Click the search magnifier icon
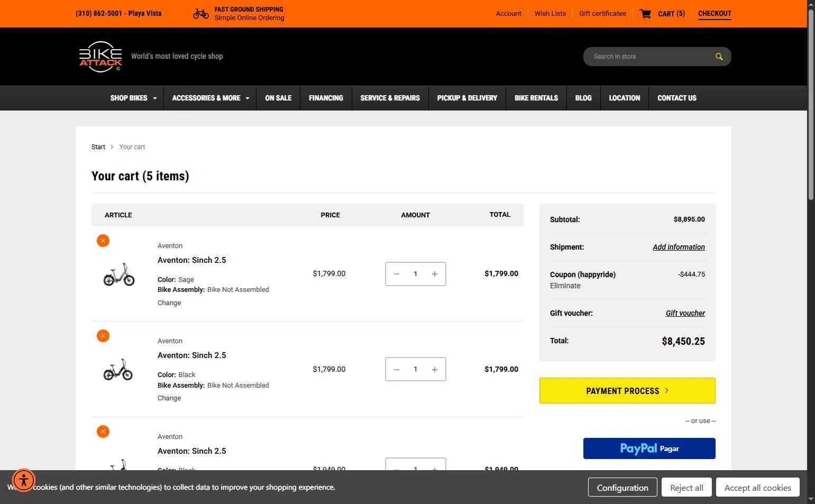This screenshot has height=504, width=815. point(719,57)
